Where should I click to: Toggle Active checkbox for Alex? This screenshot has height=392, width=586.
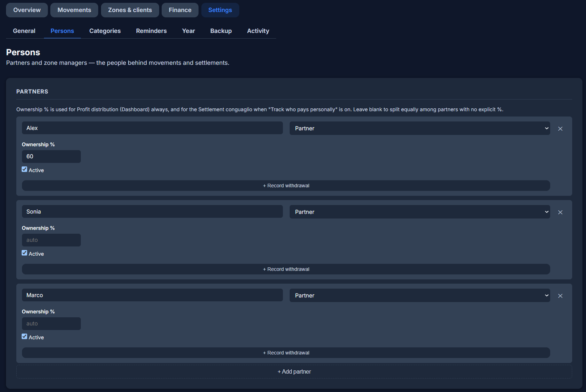(x=24, y=169)
